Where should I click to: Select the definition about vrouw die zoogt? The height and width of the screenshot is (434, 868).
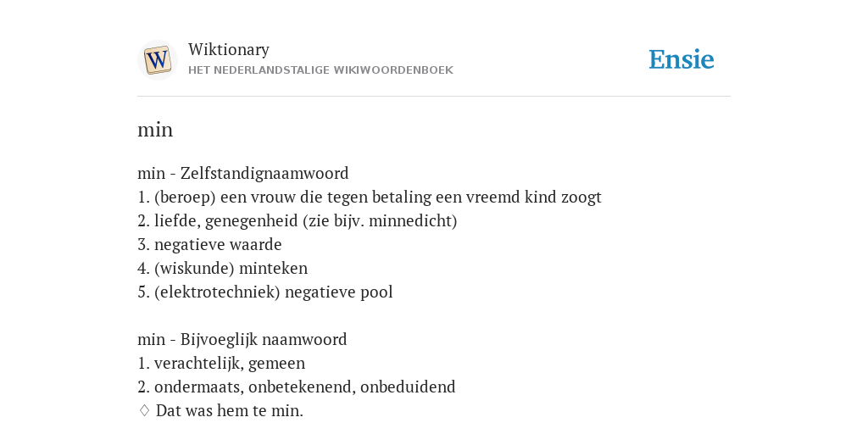tap(370, 197)
